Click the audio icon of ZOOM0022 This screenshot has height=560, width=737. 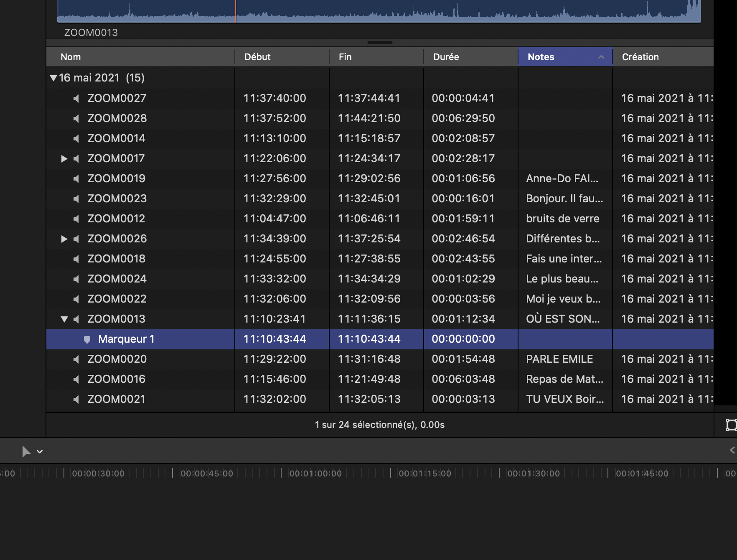tap(76, 299)
